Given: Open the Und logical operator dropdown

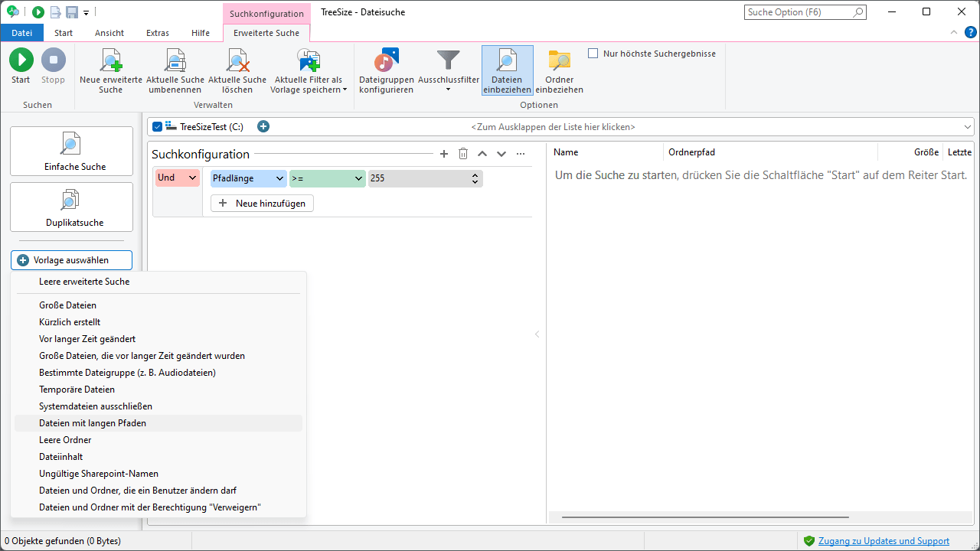Looking at the screenshot, I should [178, 178].
